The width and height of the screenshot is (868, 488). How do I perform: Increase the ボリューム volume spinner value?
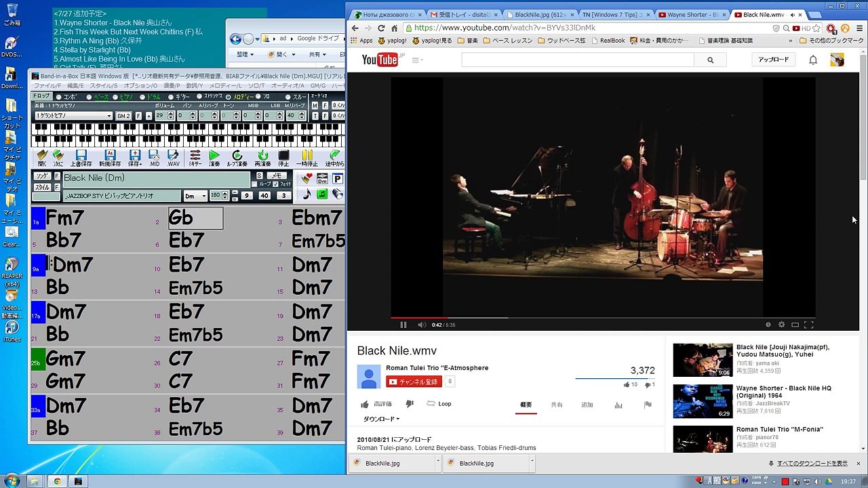tap(170, 114)
